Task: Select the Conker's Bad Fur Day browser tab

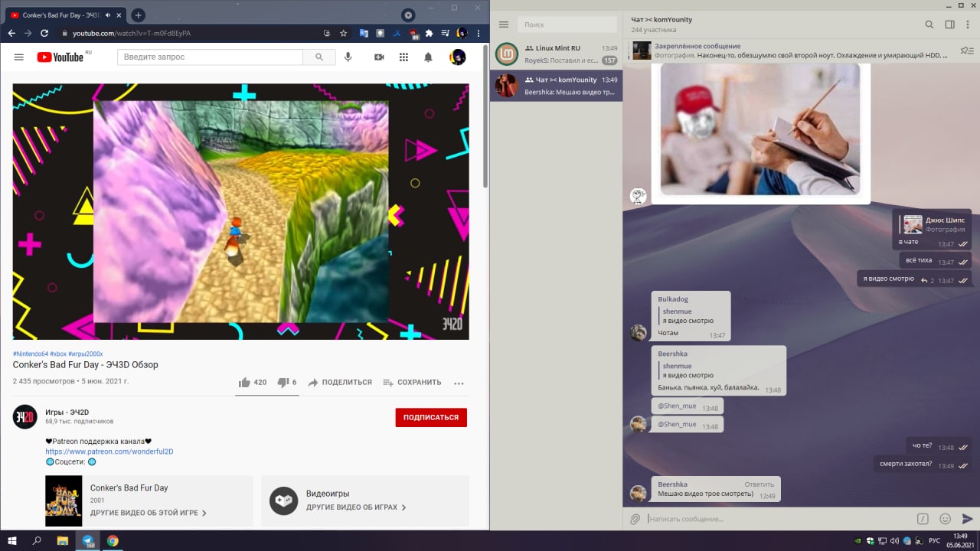Action: click(65, 15)
